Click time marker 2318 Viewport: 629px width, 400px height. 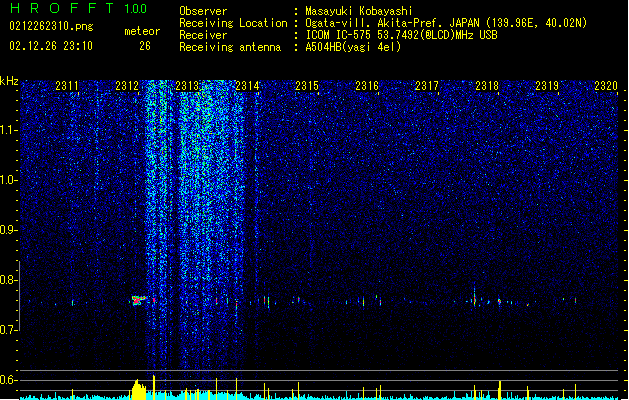pyautogui.click(x=487, y=85)
